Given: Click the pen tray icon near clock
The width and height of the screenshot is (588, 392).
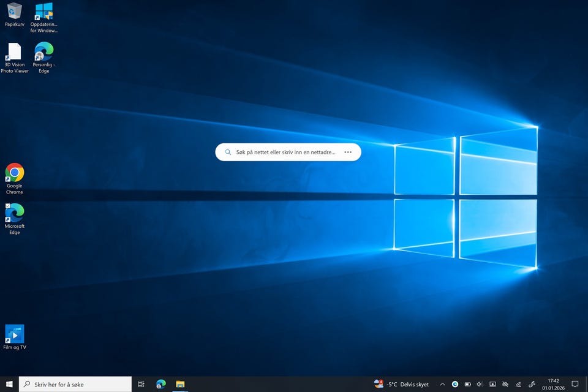Looking at the screenshot, I should 532,384.
